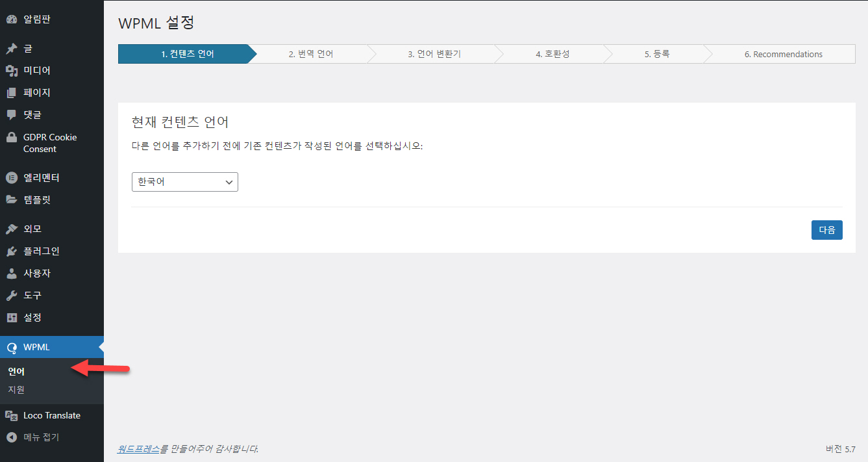Click the Appearance paintbrush icon

pos(11,229)
